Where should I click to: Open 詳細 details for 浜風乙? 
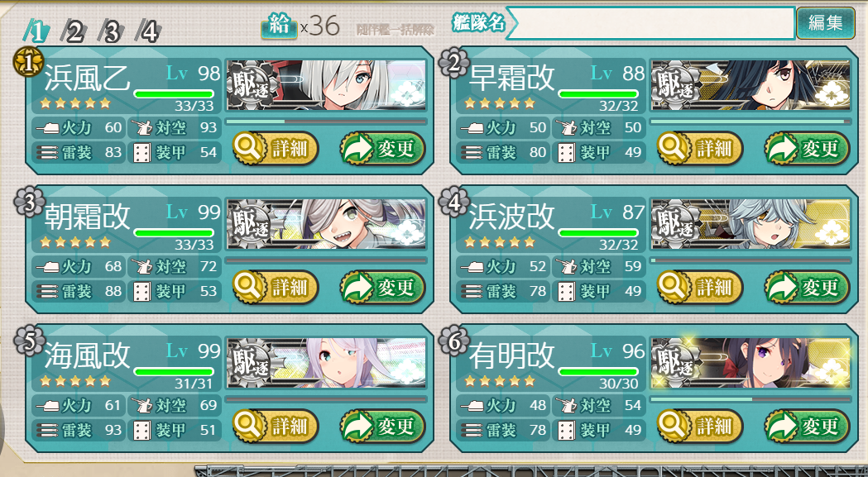point(275,148)
